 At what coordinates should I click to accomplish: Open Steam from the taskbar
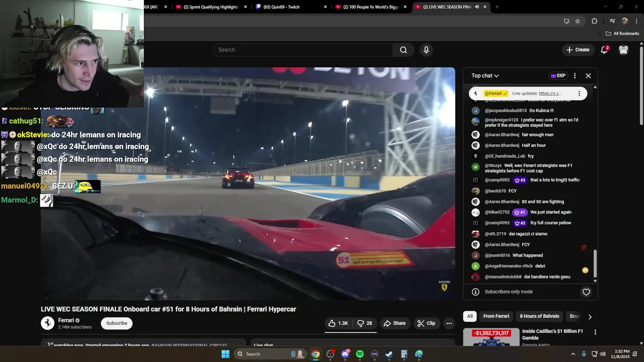(389, 354)
